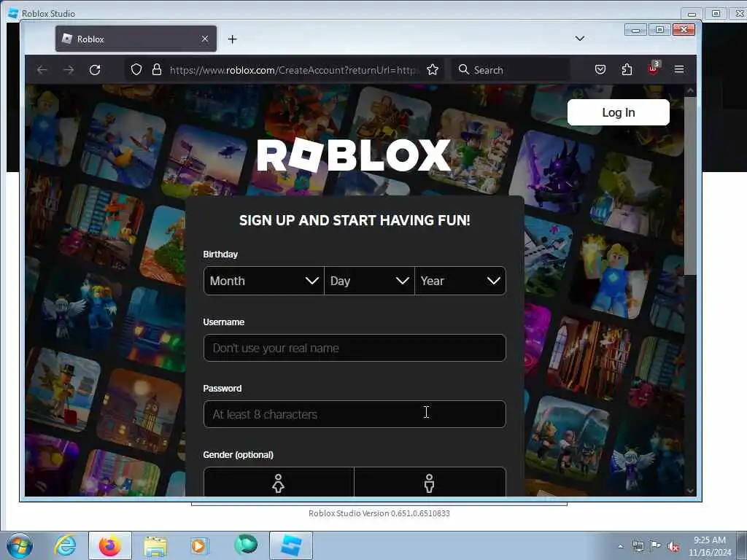Launch Internet Explorer from the taskbar
This screenshot has height=560, width=747.
click(x=65, y=545)
